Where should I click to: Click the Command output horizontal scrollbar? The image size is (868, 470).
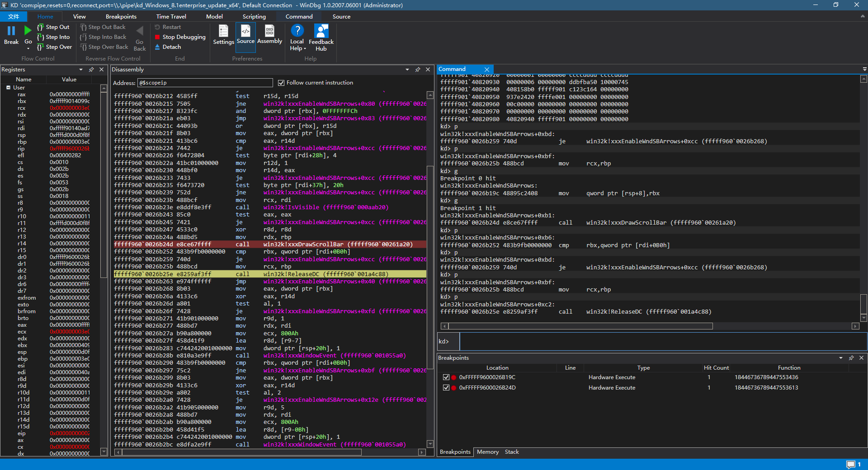pyautogui.click(x=581, y=326)
